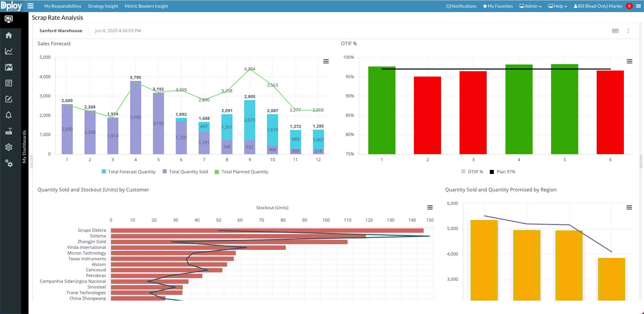Click green OTIF bar for period 1
Image resolution: width=644 pixels, height=314 pixels.
(382, 110)
